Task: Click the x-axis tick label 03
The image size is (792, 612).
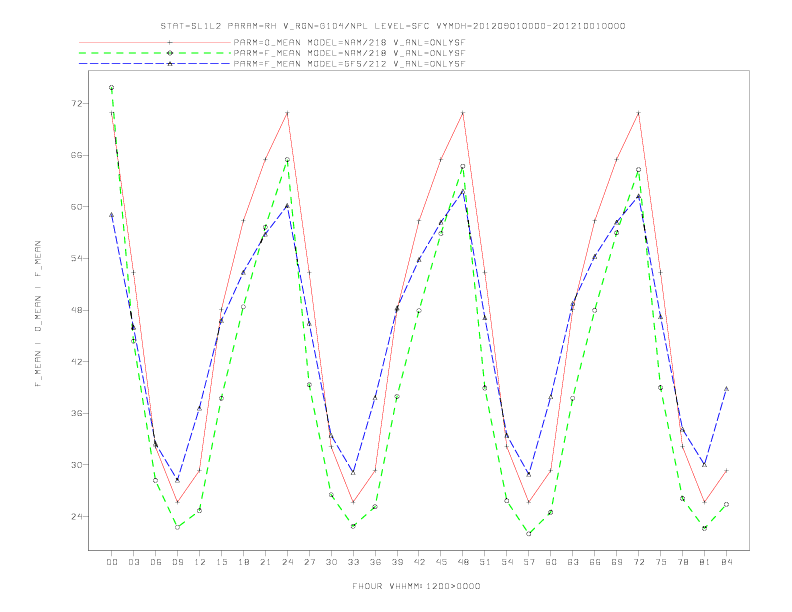Action: [x=133, y=562]
